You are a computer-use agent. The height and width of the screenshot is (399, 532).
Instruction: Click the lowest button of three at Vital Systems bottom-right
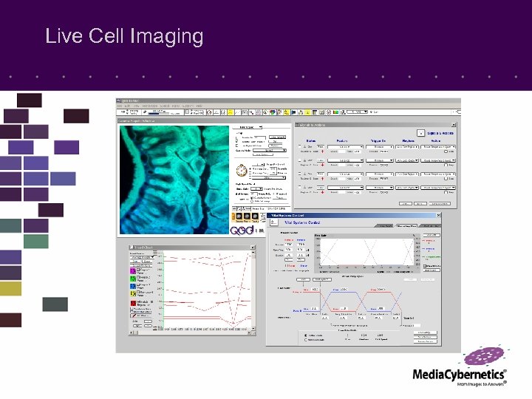pyautogui.click(x=426, y=341)
